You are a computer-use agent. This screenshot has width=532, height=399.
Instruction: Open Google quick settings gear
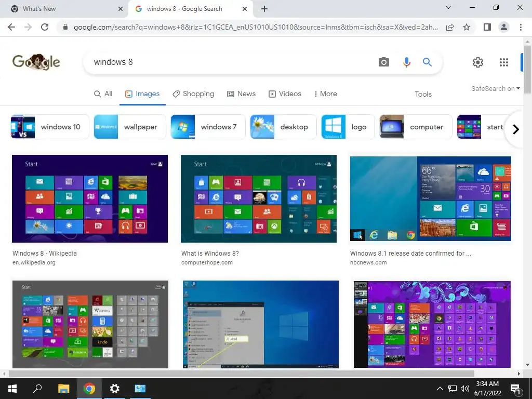(478, 62)
